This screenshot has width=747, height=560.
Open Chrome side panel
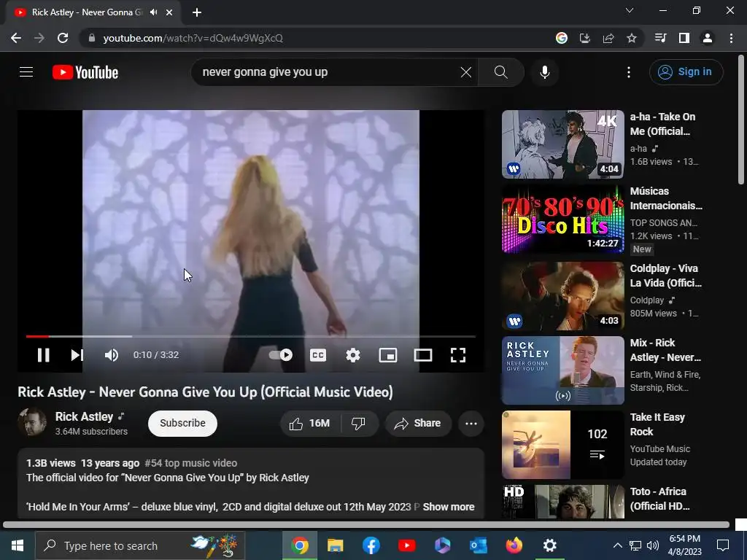684,38
